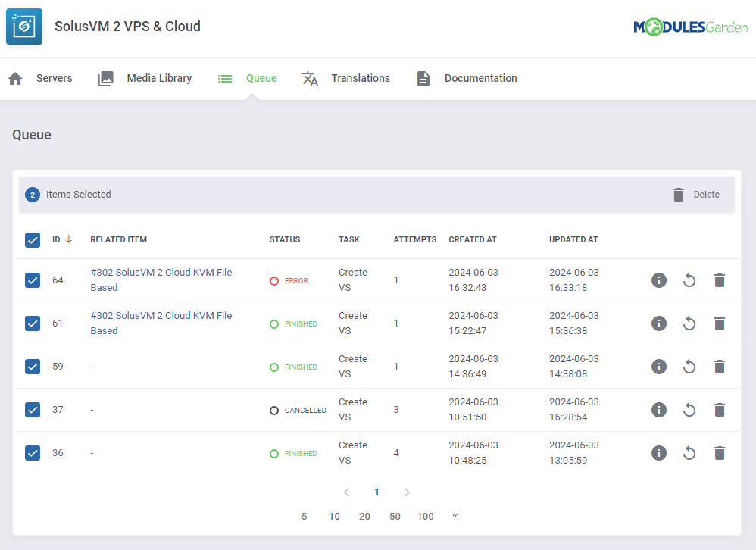This screenshot has height=550, width=756.
Task: Click the home icon beside Servers
Action: [x=15, y=79]
